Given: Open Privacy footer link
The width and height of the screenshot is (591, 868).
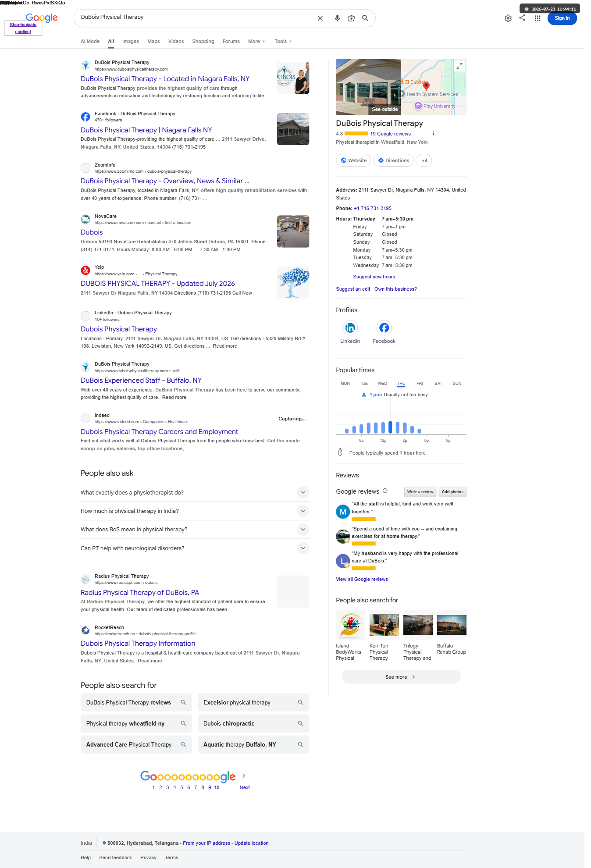Looking at the screenshot, I should (x=148, y=857).
